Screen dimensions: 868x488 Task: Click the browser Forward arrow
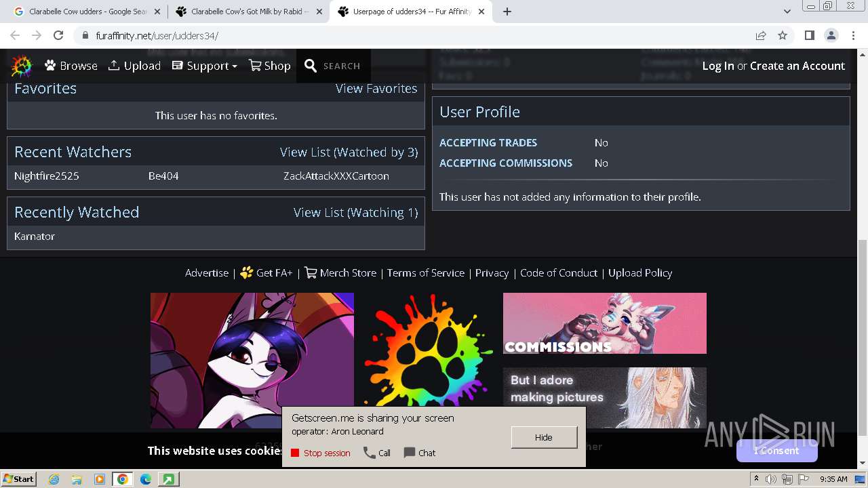(x=37, y=35)
